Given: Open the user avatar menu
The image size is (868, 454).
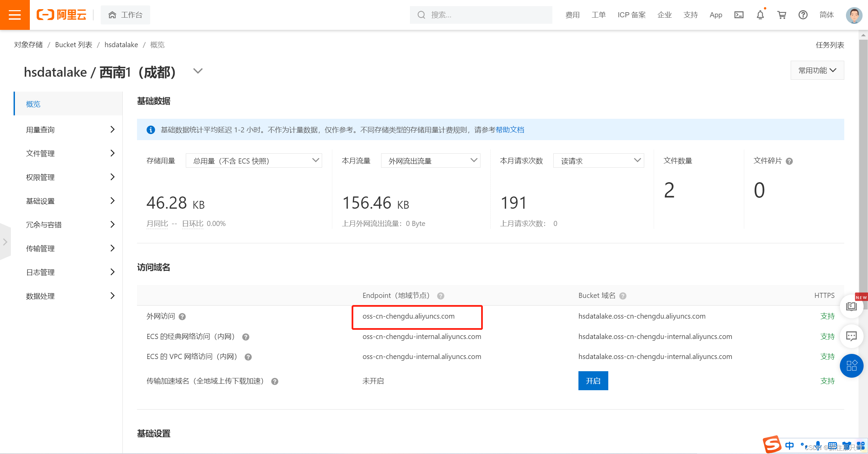Looking at the screenshot, I should click(854, 15).
